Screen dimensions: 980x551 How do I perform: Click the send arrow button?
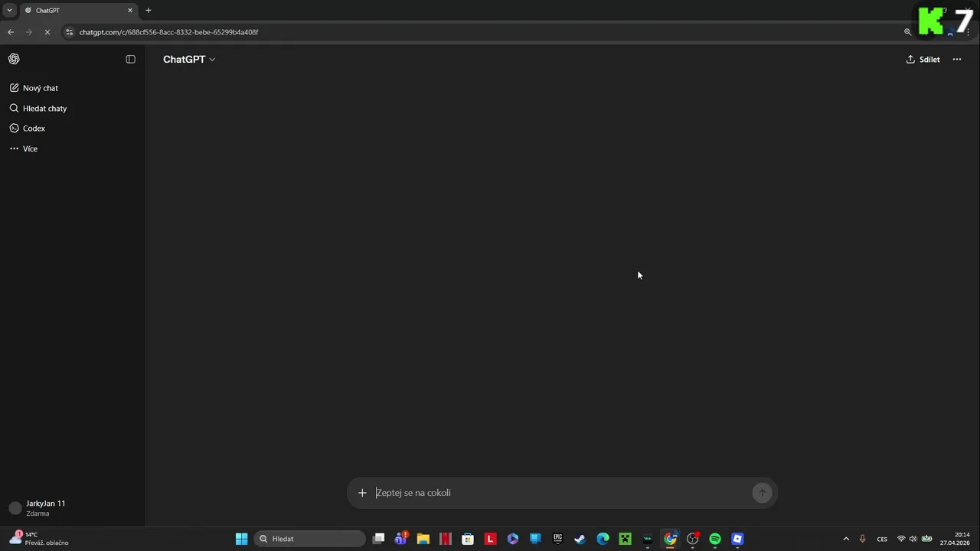coord(762,493)
